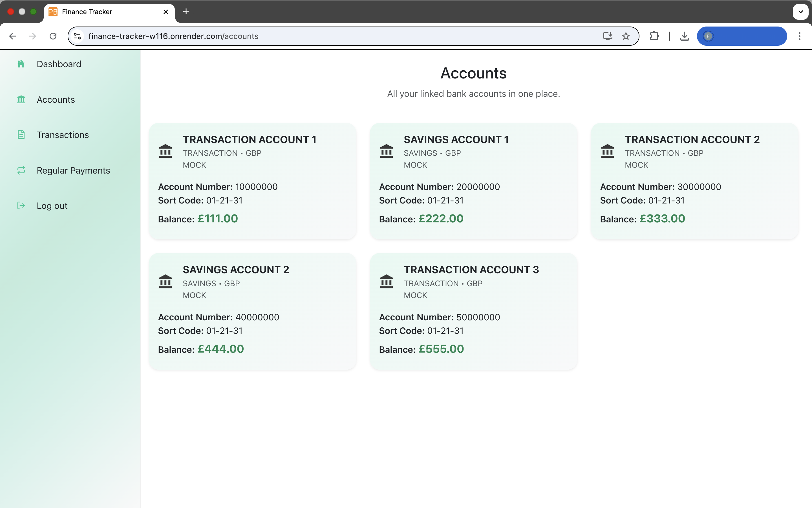Click the Dashboard home icon in sidebar
Viewport: 812px width, 508px height.
21,64
